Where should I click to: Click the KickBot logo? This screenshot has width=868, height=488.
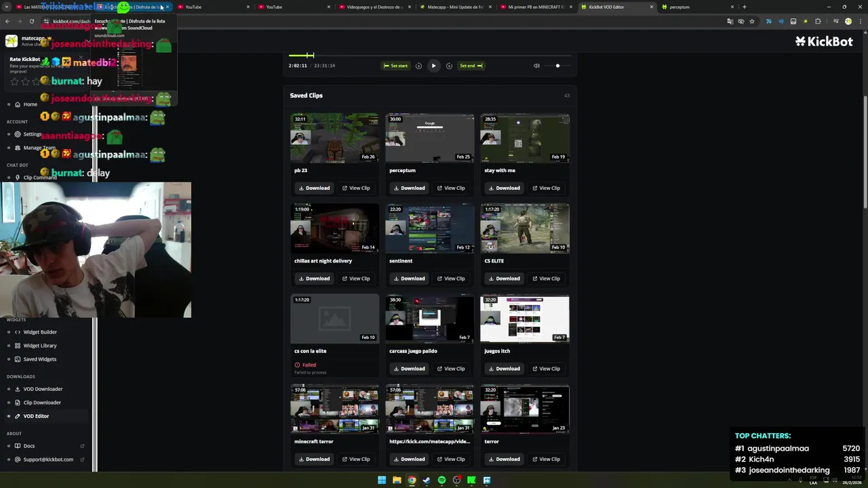[824, 41]
